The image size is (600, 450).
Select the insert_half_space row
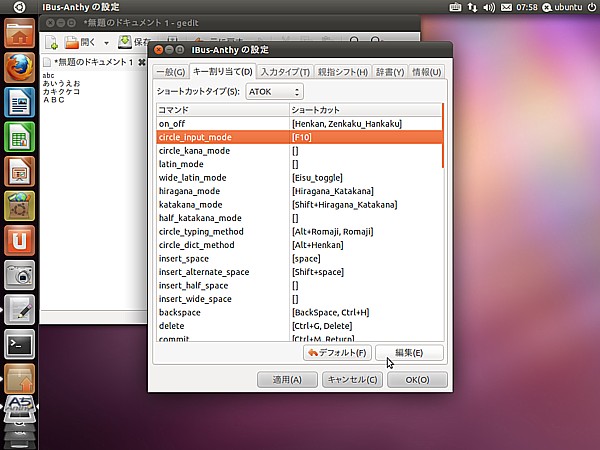tap(299, 286)
